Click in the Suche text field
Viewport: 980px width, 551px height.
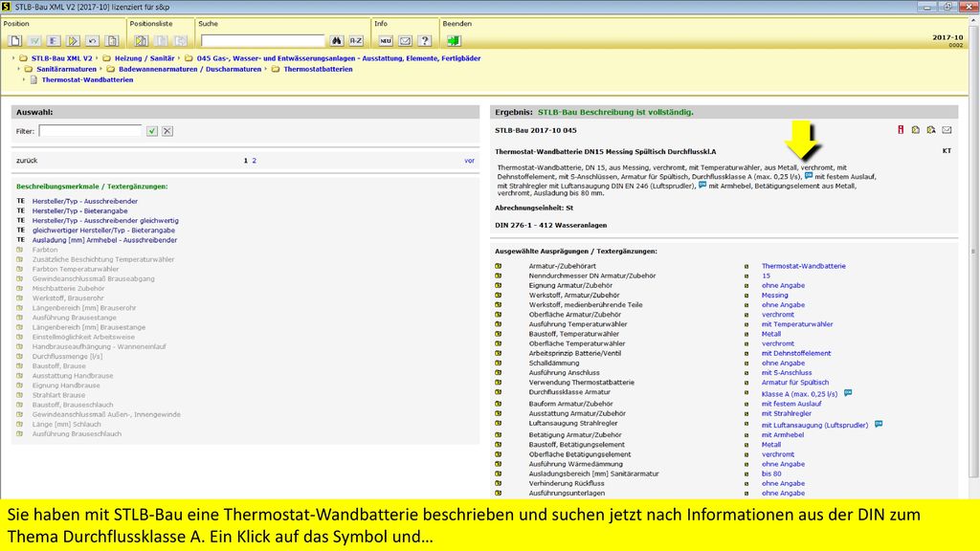262,40
